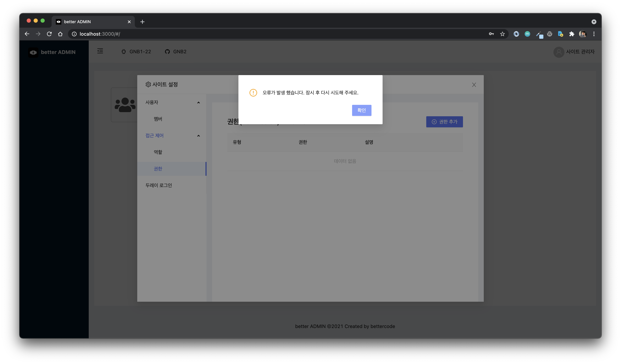This screenshot has width=621, height=364.
Task: Click the Wikipedia extension icon
Action: pyautogui.click(x=550, y=34)
